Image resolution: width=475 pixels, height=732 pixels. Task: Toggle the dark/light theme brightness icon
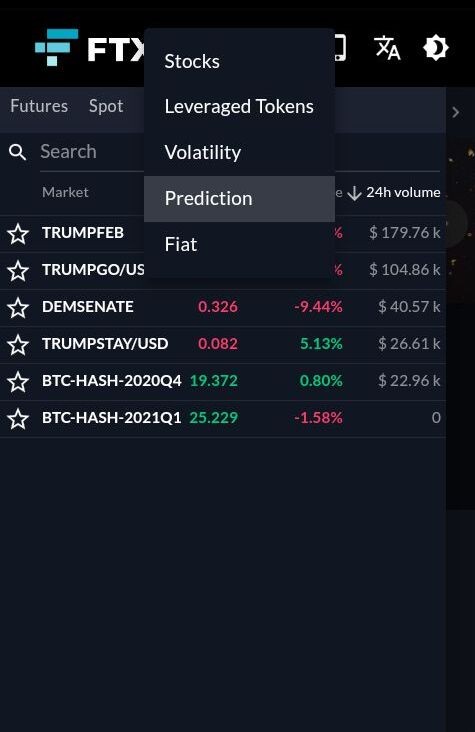pos(436,48)
